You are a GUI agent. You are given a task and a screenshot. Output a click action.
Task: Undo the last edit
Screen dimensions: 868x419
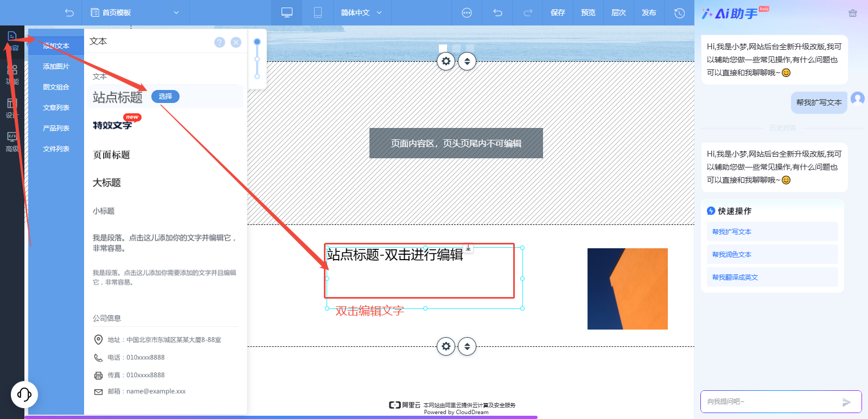point(497,12)
